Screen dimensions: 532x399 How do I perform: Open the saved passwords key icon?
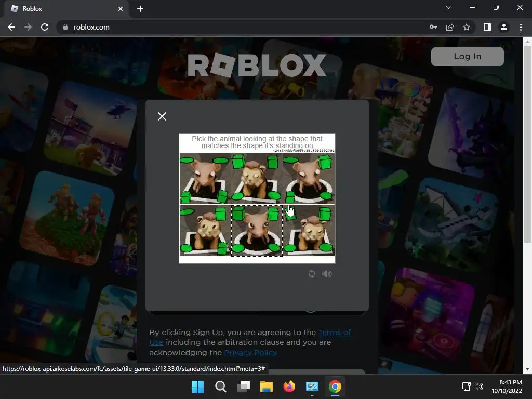[x=433, y=27]
